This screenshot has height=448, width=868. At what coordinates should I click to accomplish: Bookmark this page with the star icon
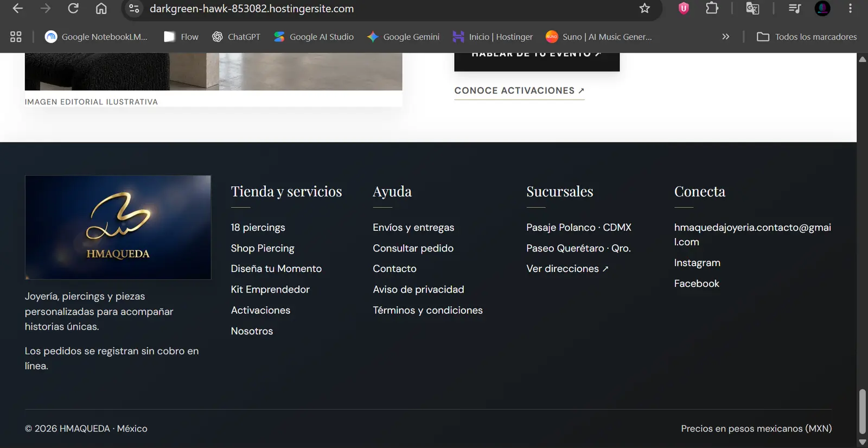(x=644, y=8)
